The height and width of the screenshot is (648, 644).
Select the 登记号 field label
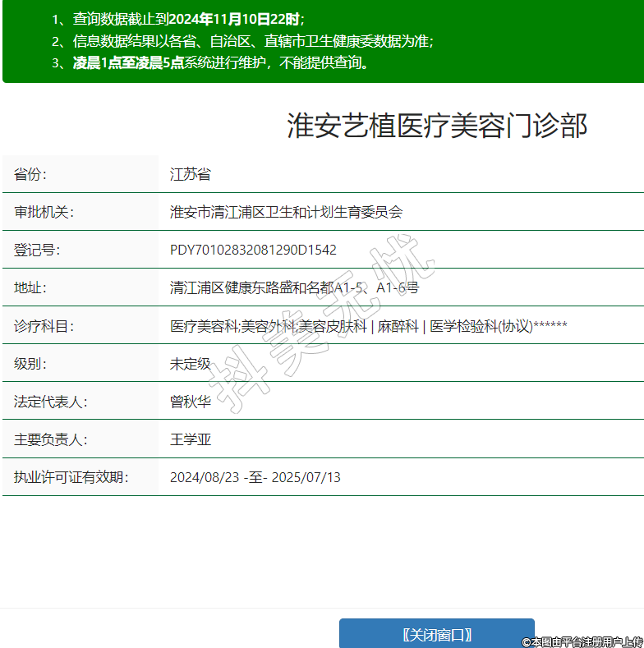point(37,250)
